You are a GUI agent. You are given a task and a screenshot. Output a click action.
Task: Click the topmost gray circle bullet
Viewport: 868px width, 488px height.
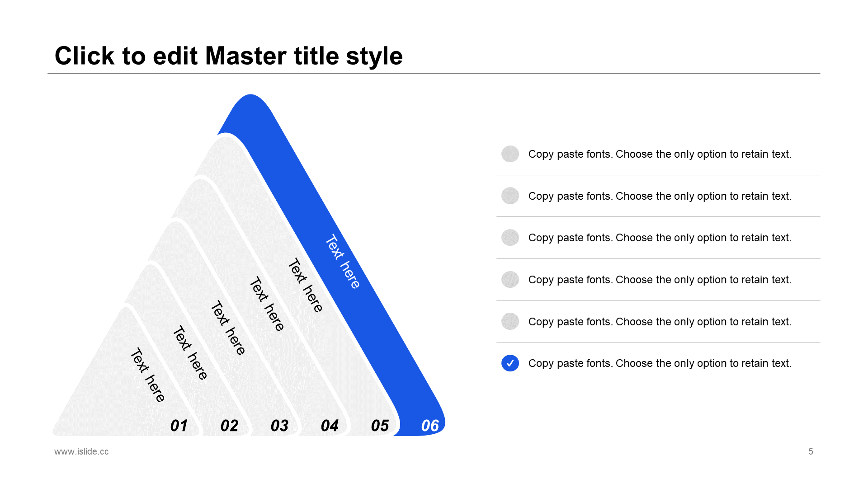510,154
